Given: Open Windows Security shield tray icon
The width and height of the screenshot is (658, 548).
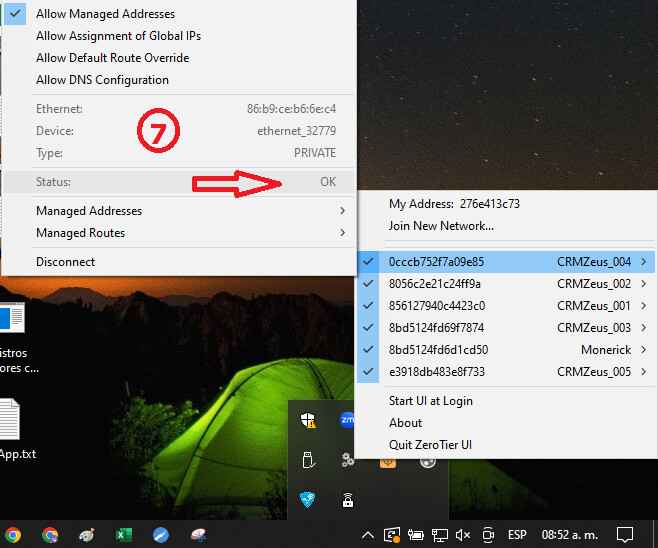Looking at the screenshot, I should (308, 421).
